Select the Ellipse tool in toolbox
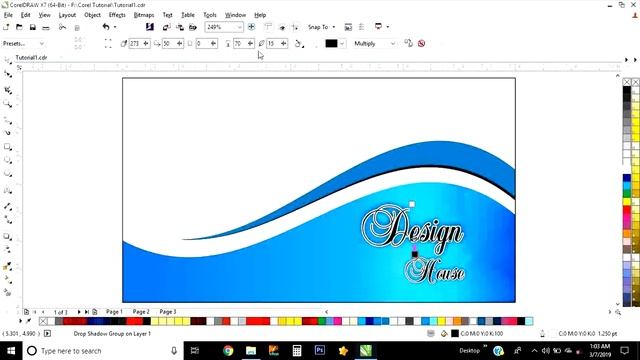 click(8, 160)
